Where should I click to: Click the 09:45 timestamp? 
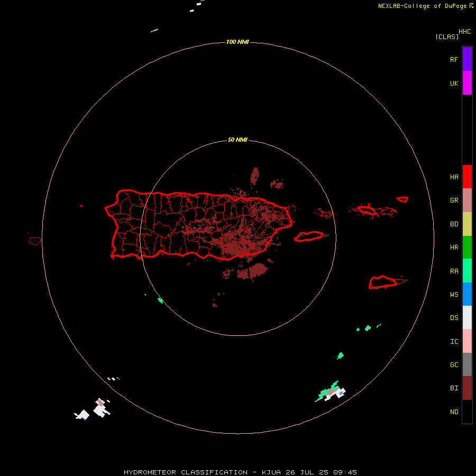pos(345,472)
